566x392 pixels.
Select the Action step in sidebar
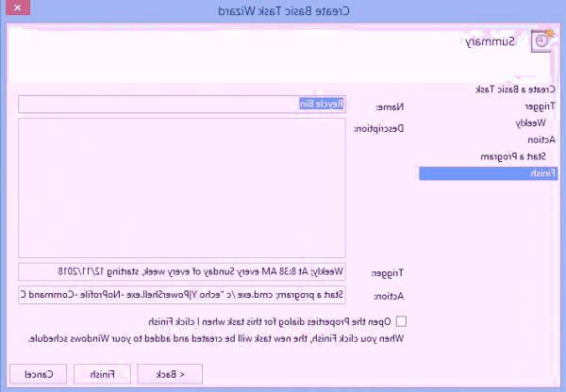(x=541, y=139)
